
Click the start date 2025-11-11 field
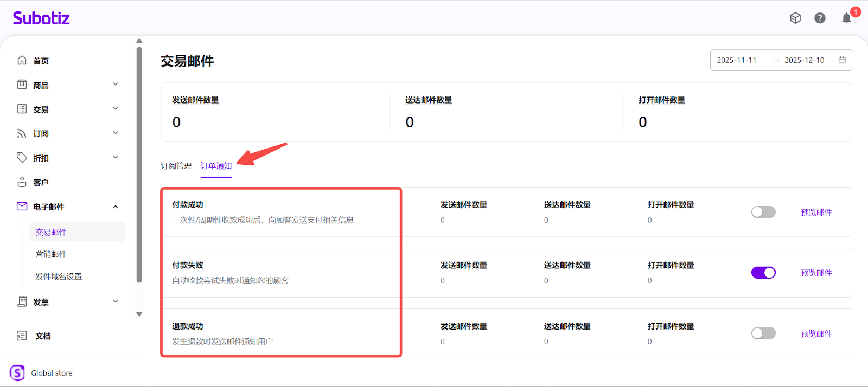[x=737, y=60]
